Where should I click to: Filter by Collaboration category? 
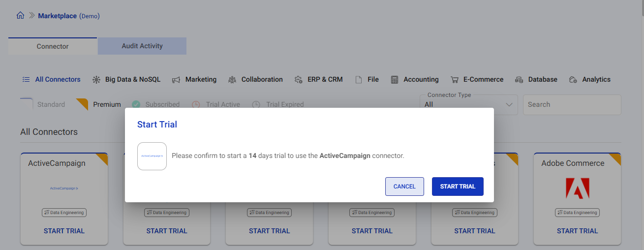point(256,79)
